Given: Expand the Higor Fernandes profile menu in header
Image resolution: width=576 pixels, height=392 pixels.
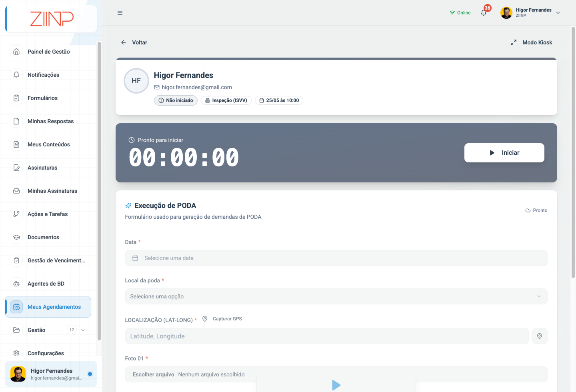Looking at the screenshot, I should point(530,13).
